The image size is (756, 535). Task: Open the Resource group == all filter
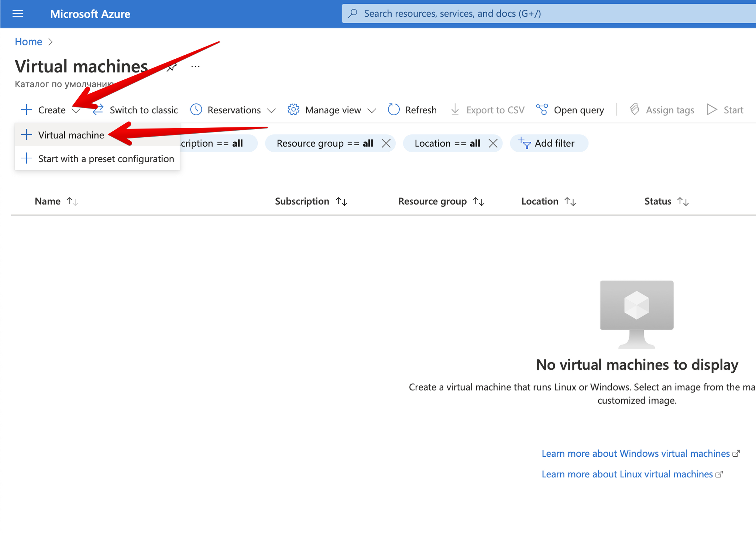(x=325, y=143)
